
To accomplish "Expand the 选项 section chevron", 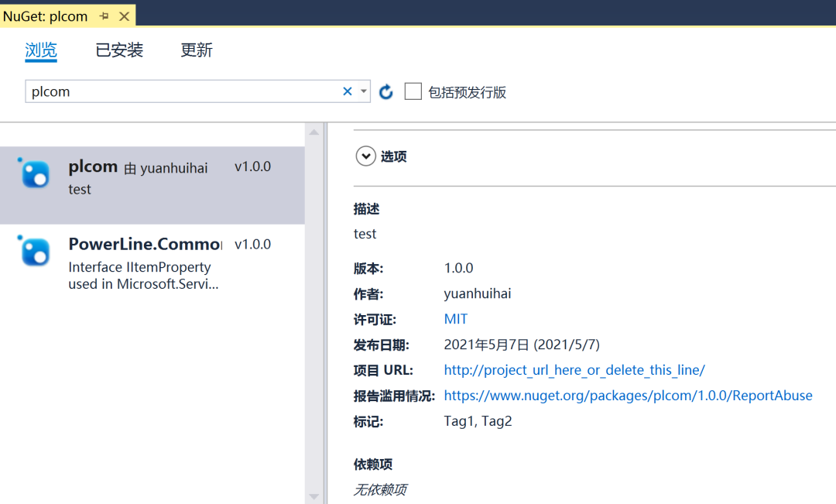I will pos(365,156).
